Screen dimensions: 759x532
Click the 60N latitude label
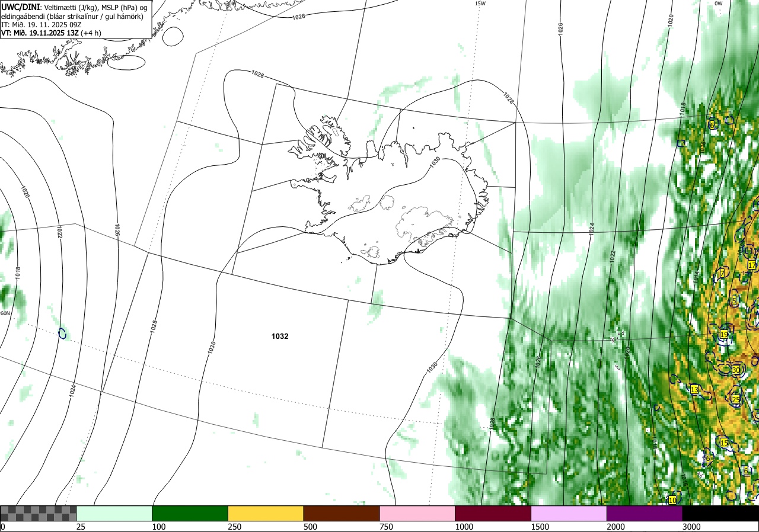tap(5, 313)
